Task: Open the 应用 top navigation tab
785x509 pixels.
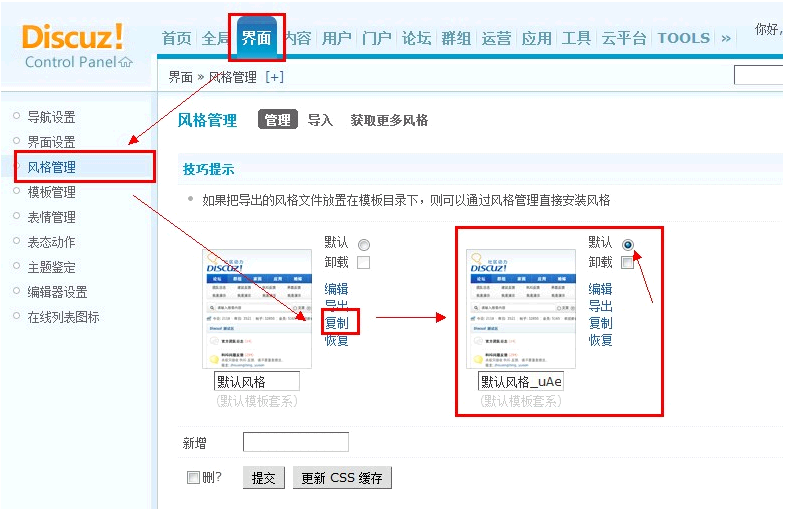Action: click(x=536, y=38)
